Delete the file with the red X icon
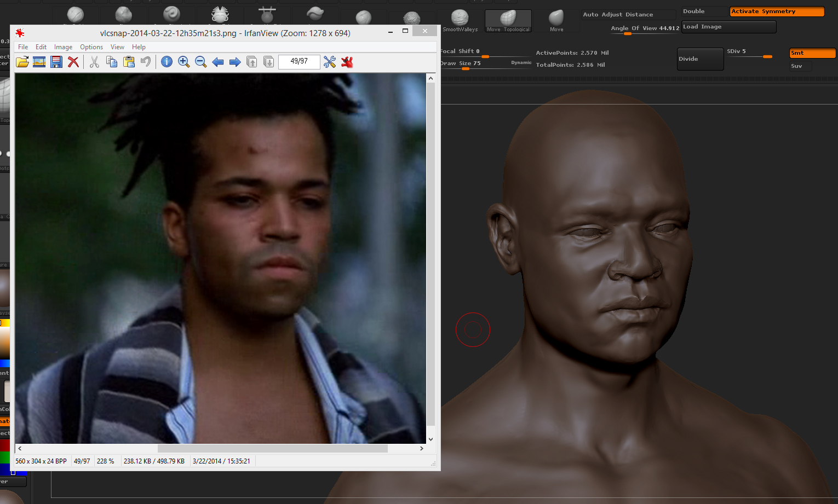The height and width of the screenshot is (504, 838). pyautogui.click(x=73, y=62)
